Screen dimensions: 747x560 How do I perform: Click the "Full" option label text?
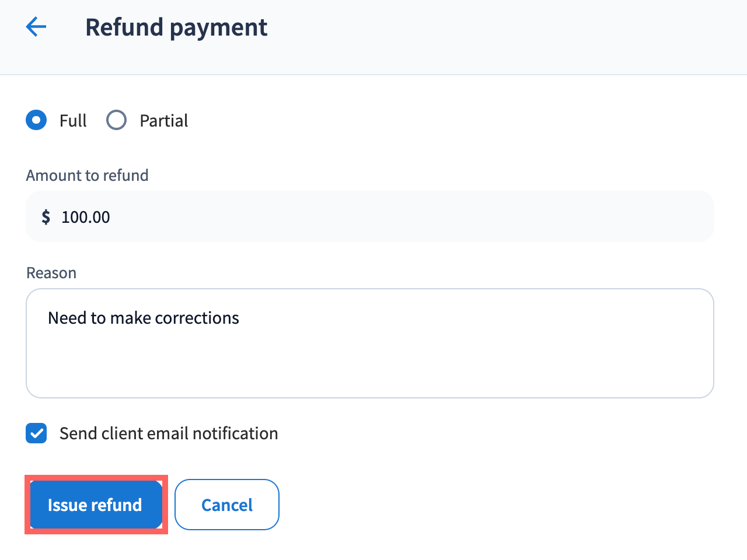point(73,121)
